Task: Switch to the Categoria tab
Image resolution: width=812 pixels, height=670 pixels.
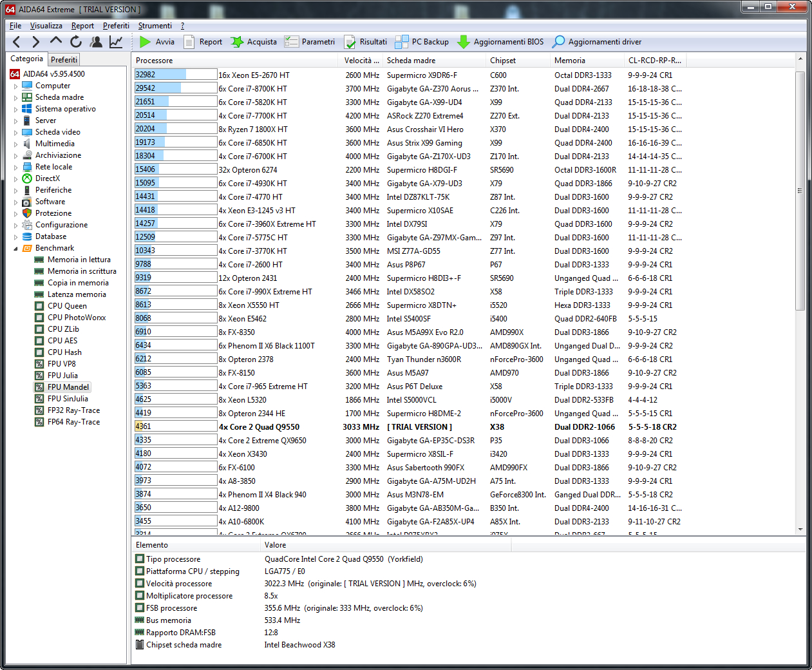Action: (x=26, y=59)
